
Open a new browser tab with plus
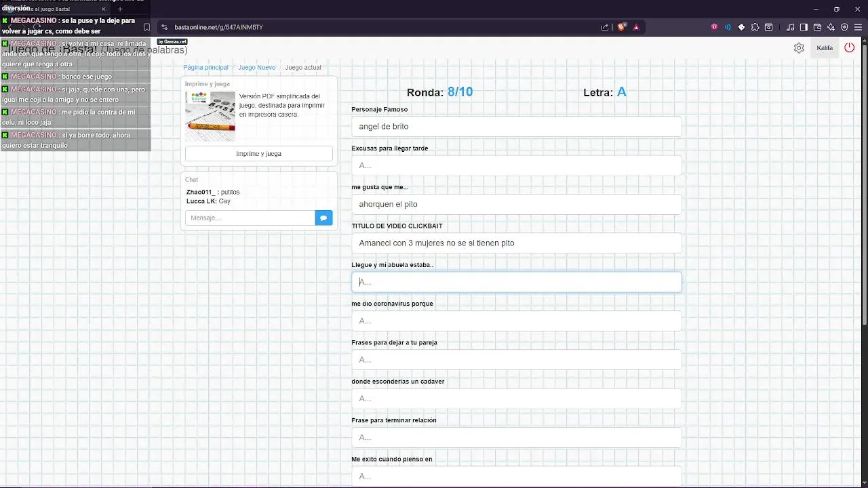pyautogui.click(x=120, y=9)
